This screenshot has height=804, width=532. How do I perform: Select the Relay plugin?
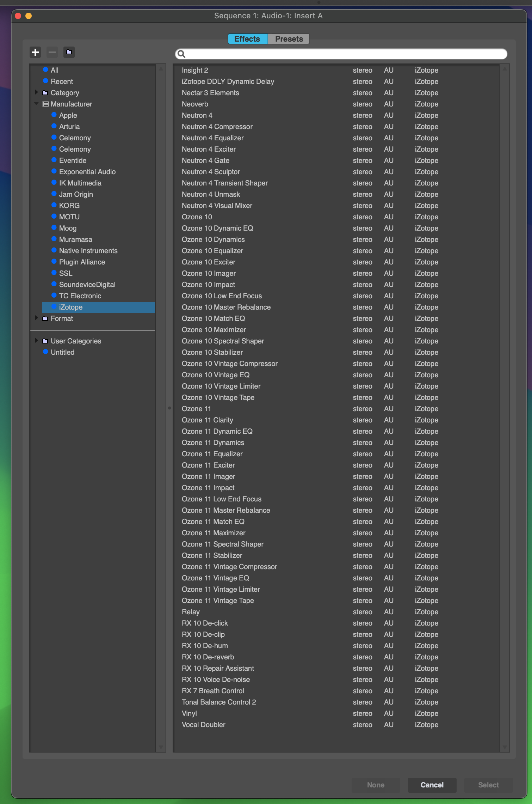coord(191,612)
